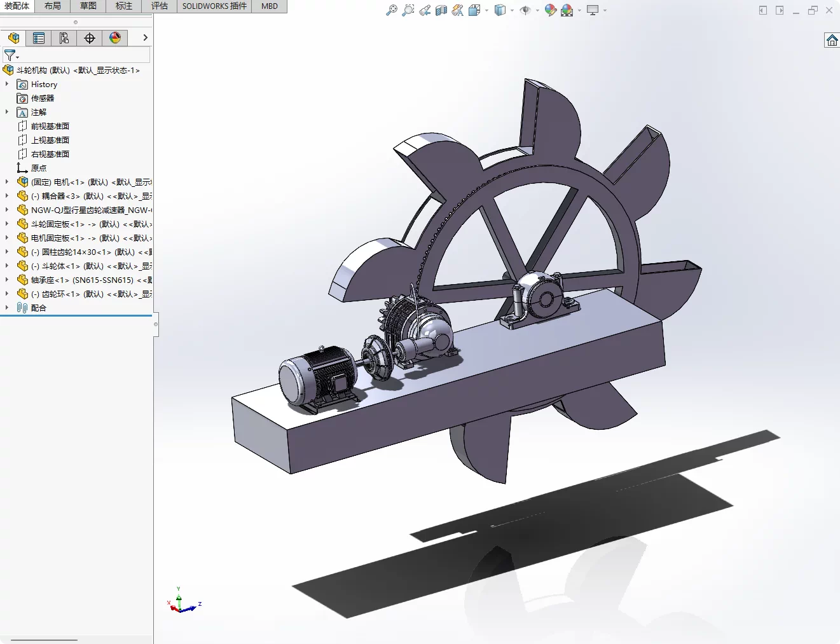Expand the (固定) 电机<1> component
Image resolution: width=840 pixels, height=644 pixels.
(7, 182)
